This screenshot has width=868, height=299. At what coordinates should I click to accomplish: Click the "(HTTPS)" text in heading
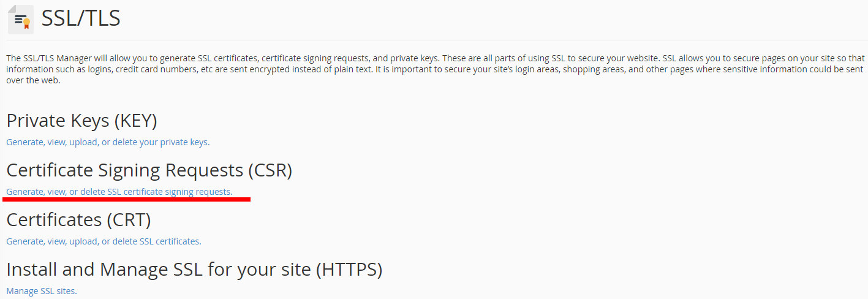349,269
